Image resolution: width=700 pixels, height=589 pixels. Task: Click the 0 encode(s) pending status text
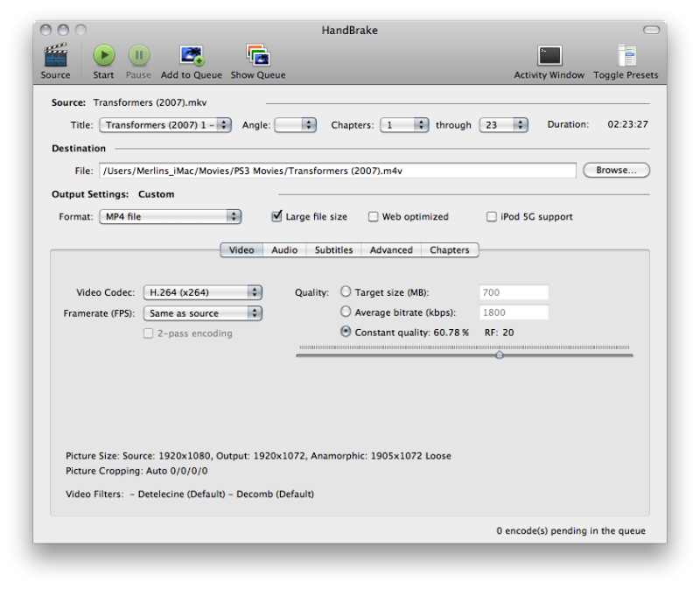tap(571, 530)
